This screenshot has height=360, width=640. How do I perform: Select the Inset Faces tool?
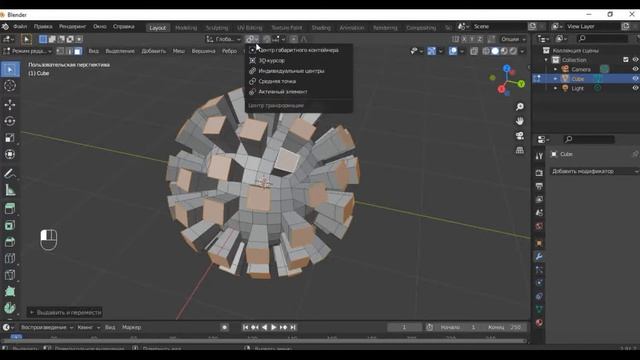[10, 225]
